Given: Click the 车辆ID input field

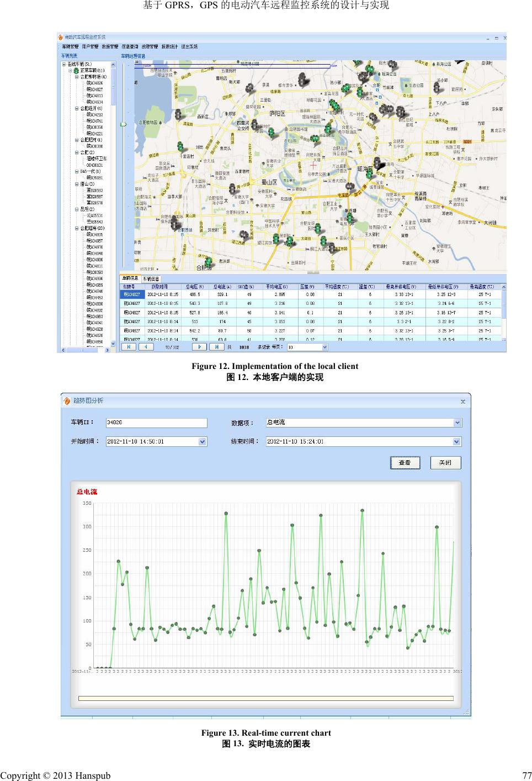Looking at the screenshot, I should 156,423.
